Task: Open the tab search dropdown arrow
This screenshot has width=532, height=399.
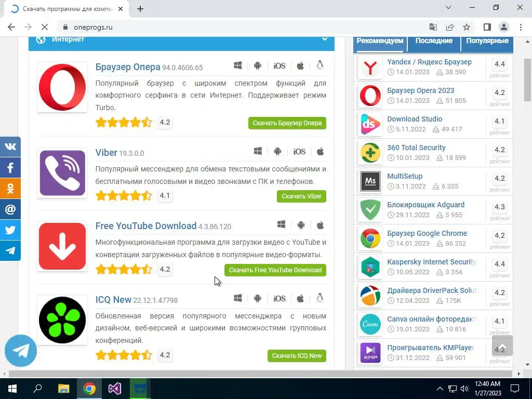Action: coord(448,7)
